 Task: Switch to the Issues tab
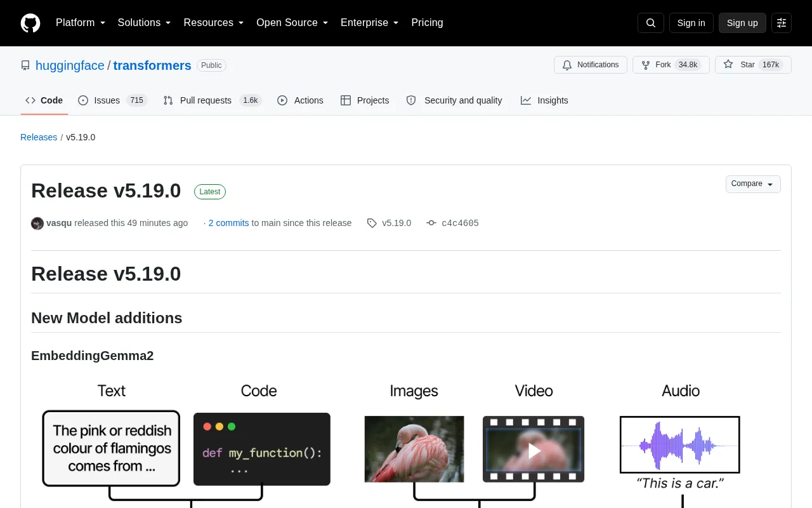point(113,100)
